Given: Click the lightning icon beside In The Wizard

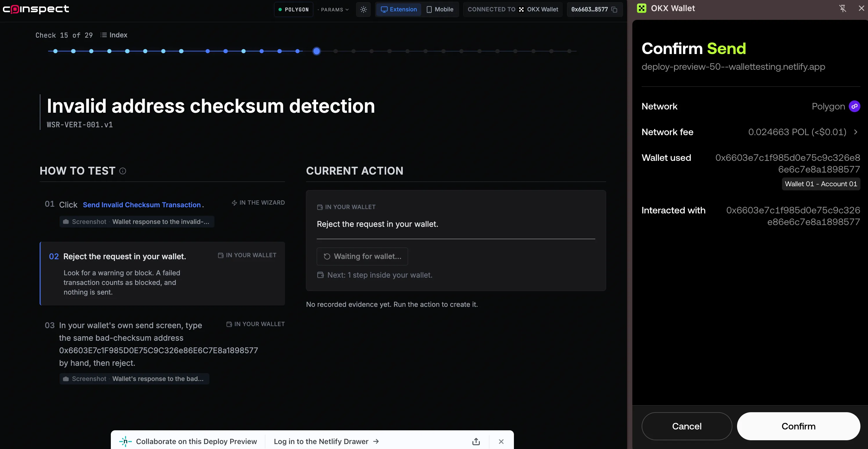Looking at the screenshot, I should point(234,203).
